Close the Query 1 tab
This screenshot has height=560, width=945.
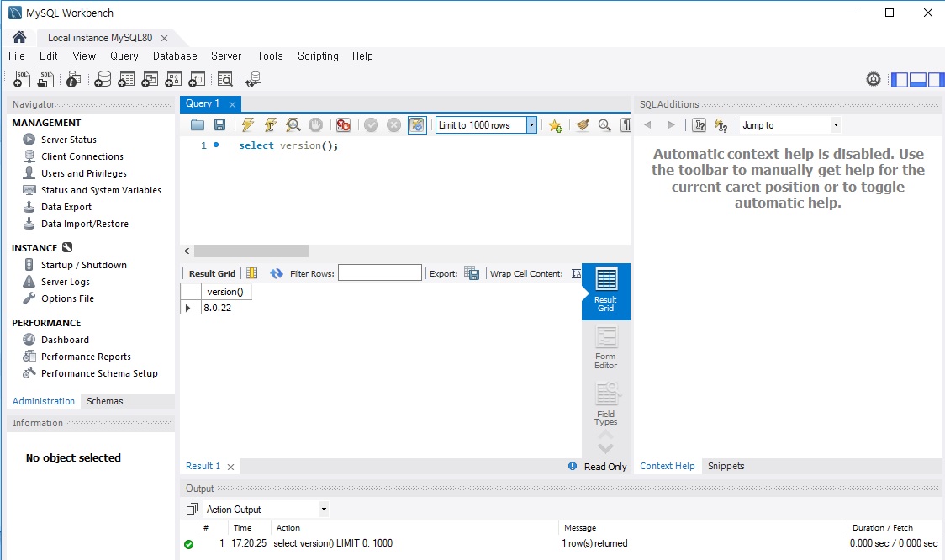[232, 104]
